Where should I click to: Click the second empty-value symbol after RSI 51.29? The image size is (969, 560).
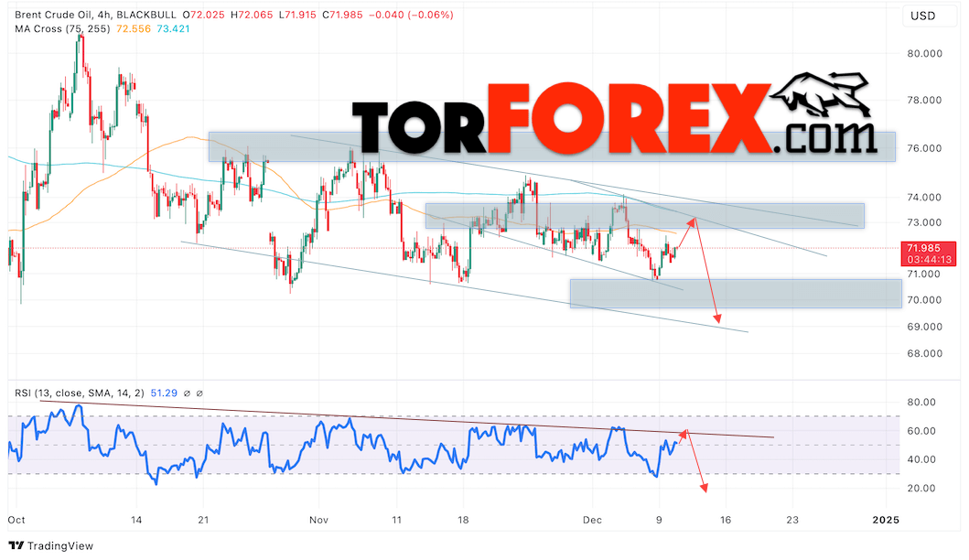pos(199,393)
